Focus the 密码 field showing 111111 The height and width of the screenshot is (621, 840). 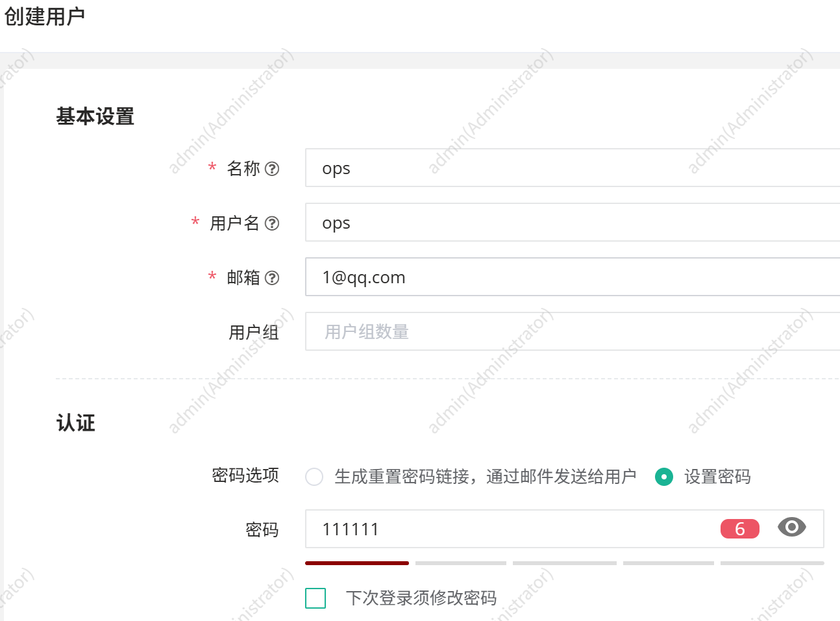pyautogui.click(x=565, y=529)
